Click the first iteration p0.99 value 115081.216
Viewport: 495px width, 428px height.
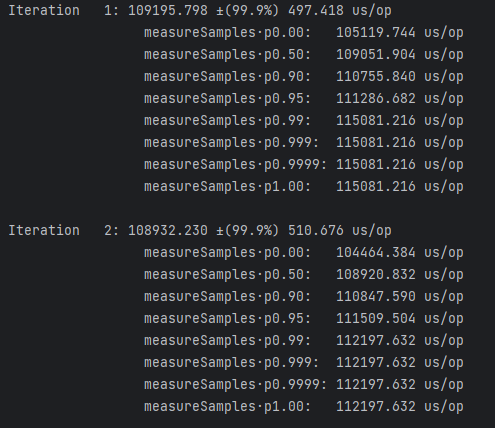(x=376, y=121)
